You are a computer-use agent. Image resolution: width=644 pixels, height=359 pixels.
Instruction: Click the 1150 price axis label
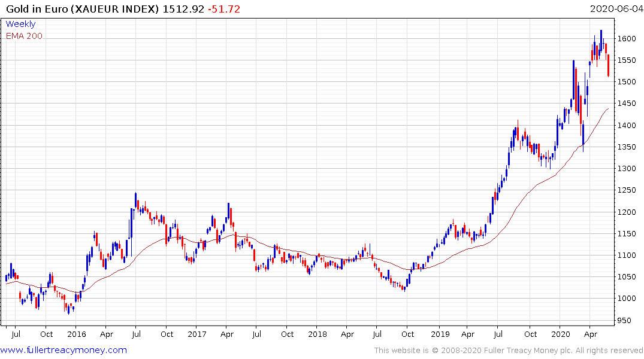[x=627, y=234]
